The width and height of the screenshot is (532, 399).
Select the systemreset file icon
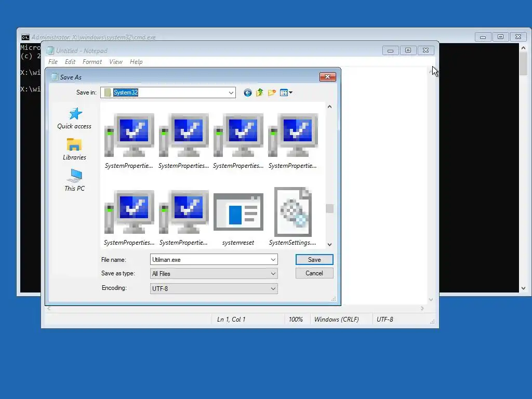pyautogui.click(x=238, y=212)
